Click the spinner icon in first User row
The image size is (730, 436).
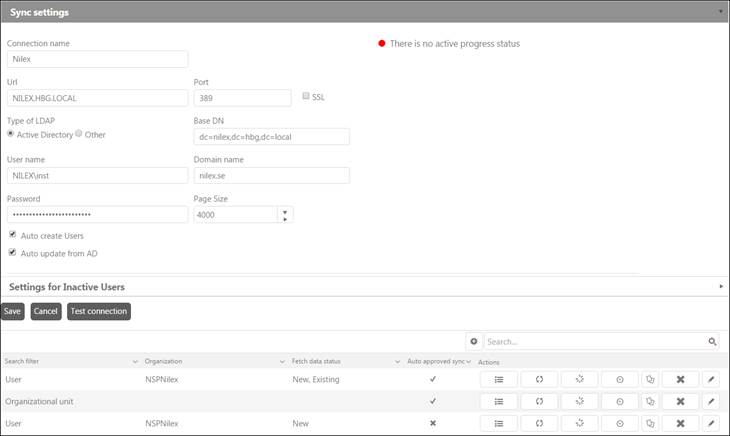point(579,380)
